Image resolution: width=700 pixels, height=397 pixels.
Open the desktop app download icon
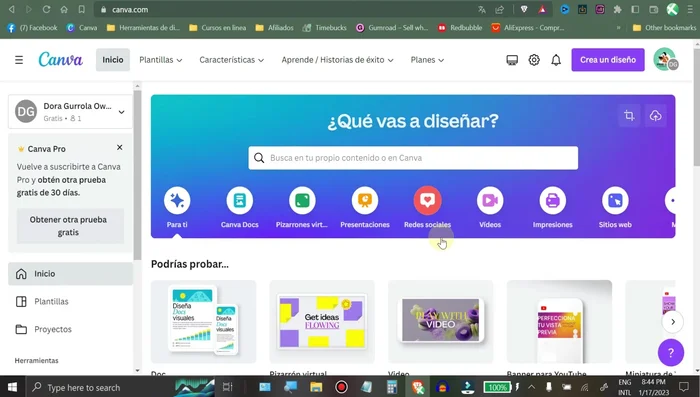(512, 60)
